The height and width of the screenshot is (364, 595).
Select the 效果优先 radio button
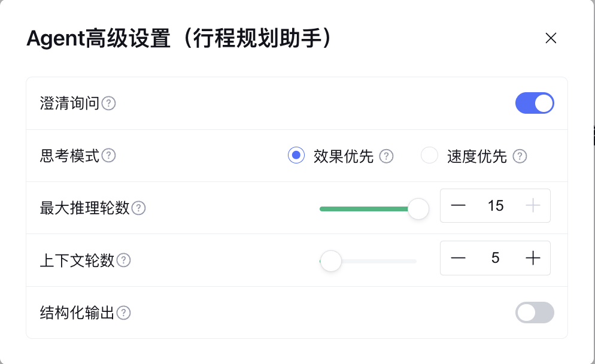point(296,156)
